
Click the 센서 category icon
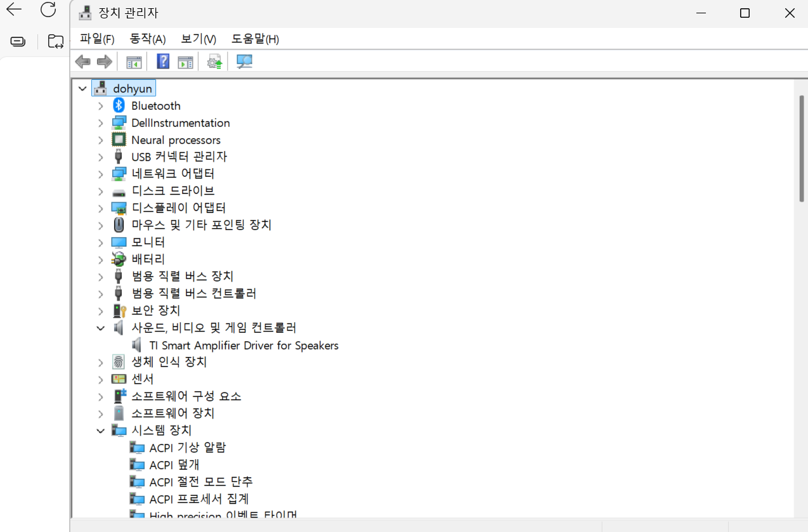pyautogui.click(x=119, y=379)
